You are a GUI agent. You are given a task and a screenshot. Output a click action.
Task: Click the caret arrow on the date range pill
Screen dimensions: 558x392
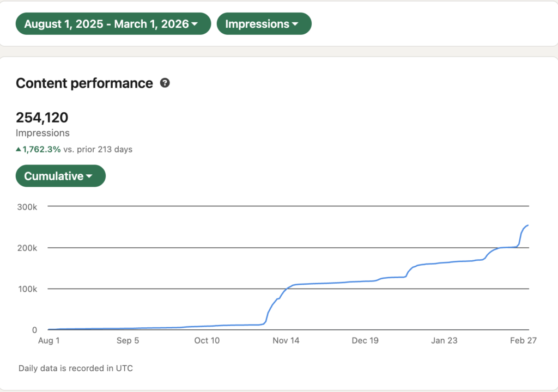click(x=195, y=24)
